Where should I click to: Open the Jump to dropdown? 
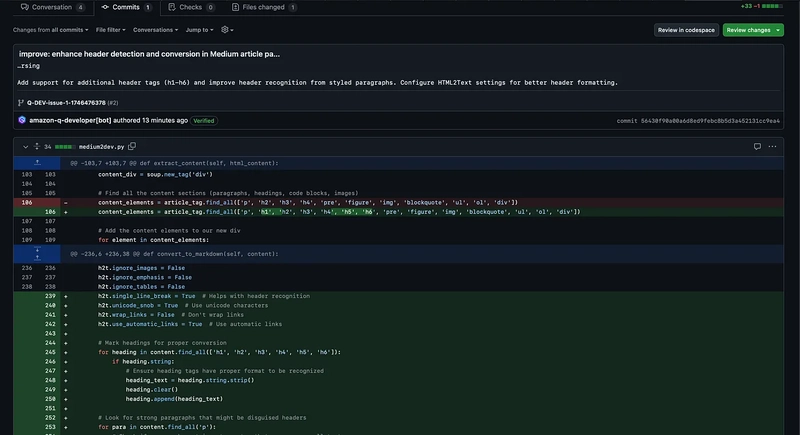199,30
